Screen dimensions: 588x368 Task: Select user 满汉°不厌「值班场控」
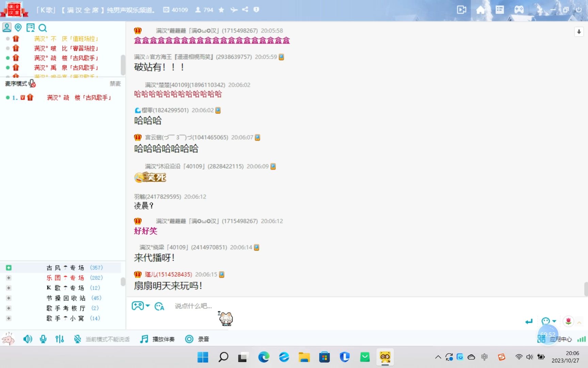pyautogui.click(x=66, y=39)
